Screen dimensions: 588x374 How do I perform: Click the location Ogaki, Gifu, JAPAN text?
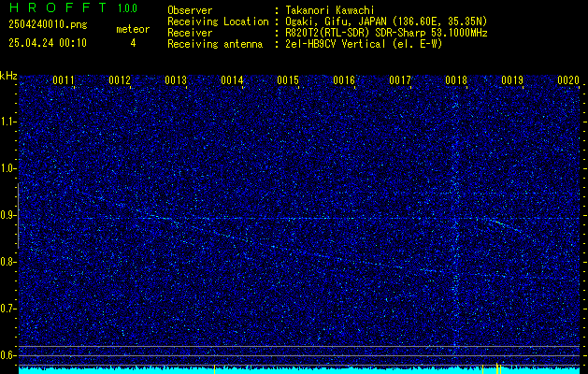point(386,22)
